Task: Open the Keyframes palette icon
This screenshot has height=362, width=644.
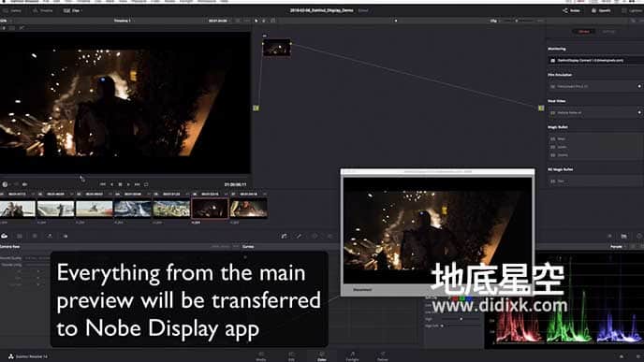Action: pyautogui.click(x=609, y=236)
